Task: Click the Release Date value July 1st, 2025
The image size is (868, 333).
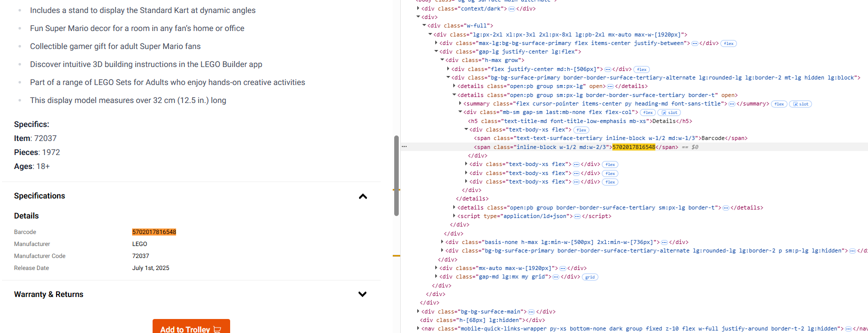Action: tap(151, 268)
